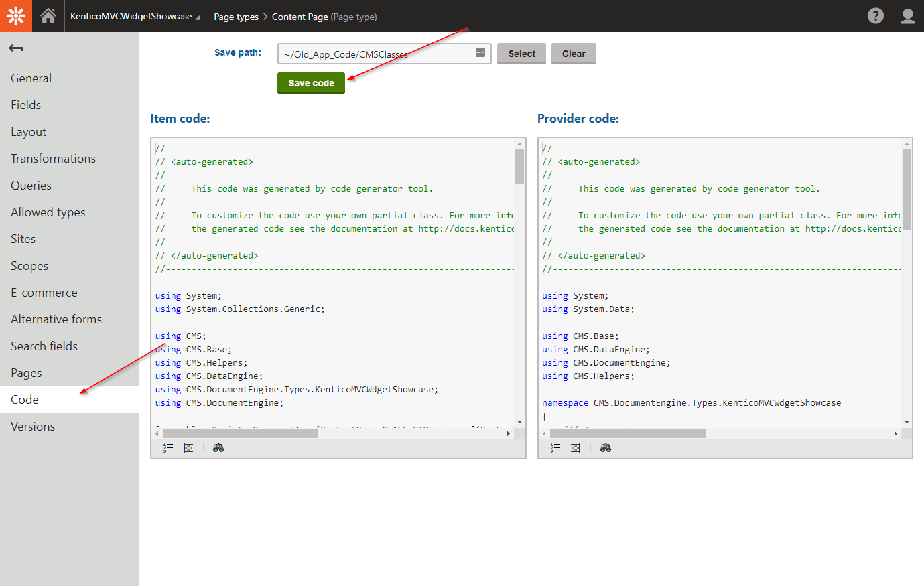The width and height of the screenshot is (924, 586).
Task: Click Provider code scroll down arrow
Action: pos(907,422)
